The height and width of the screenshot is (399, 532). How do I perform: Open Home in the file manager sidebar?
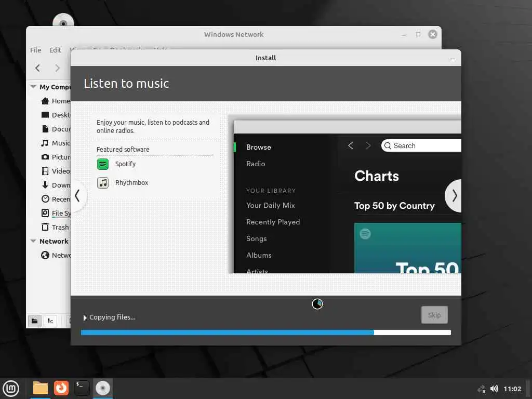pyautogui.click(x=56, y=101)
